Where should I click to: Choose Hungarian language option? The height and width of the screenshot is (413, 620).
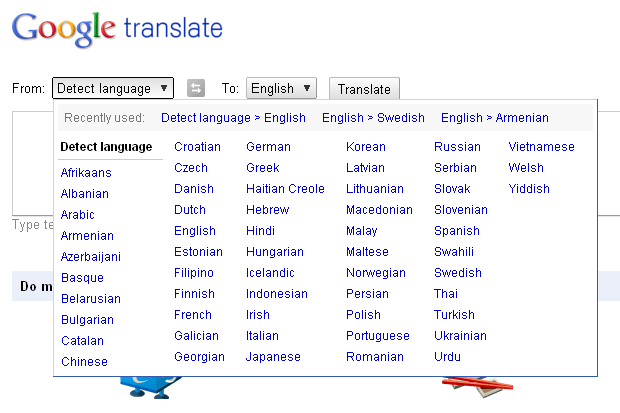[x=275, y=252]
